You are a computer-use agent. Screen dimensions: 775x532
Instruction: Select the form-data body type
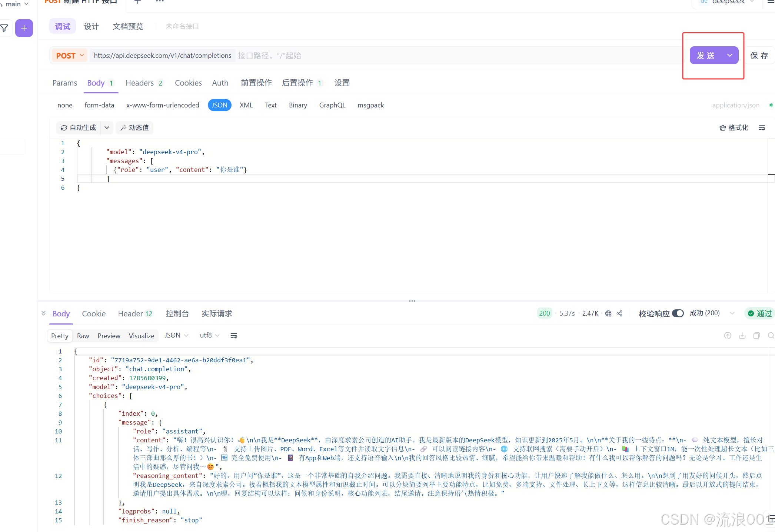[x=99, y=105]
